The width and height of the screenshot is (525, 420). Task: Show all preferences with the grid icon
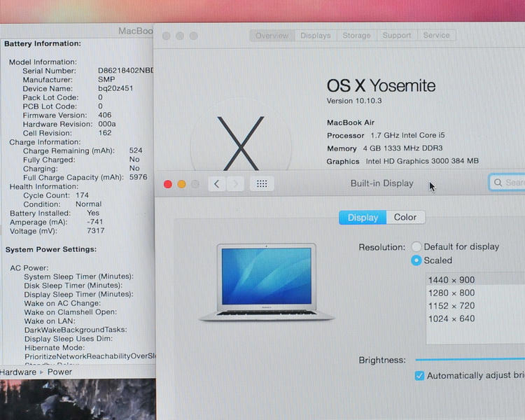(262, 183)
